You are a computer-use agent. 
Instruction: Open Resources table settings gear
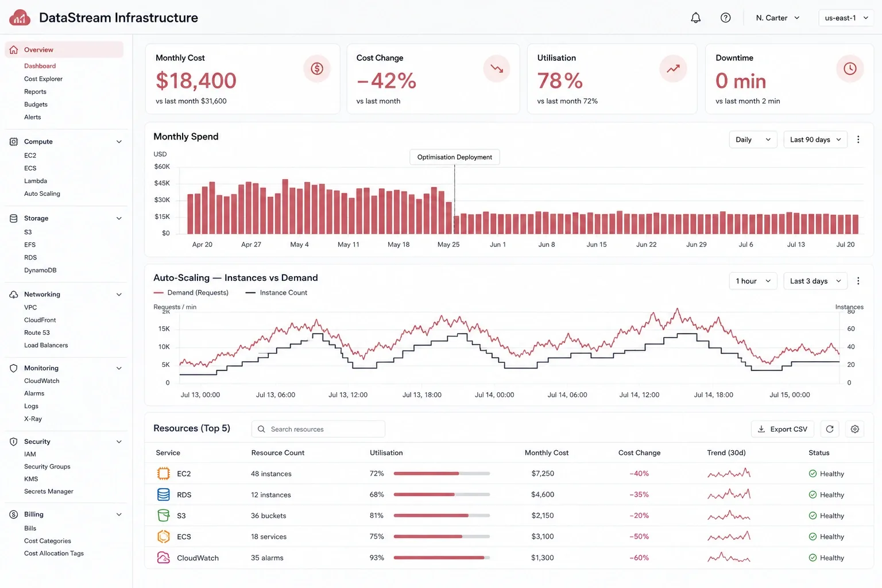tap(855, 429)
